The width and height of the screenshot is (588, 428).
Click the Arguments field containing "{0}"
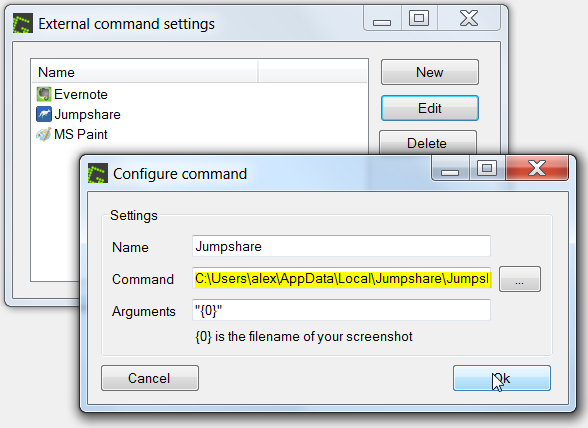341,310
